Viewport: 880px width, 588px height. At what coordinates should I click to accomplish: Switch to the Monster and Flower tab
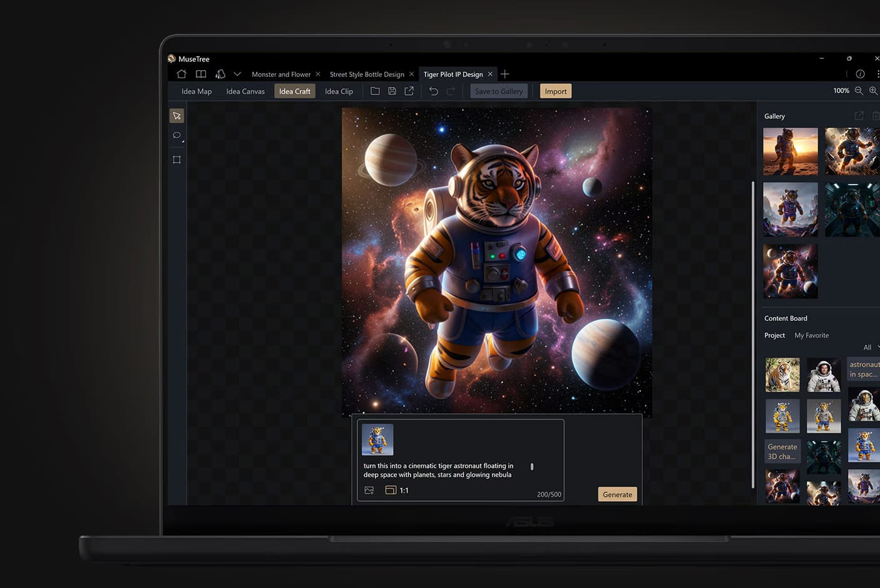[x=281, y=74]
